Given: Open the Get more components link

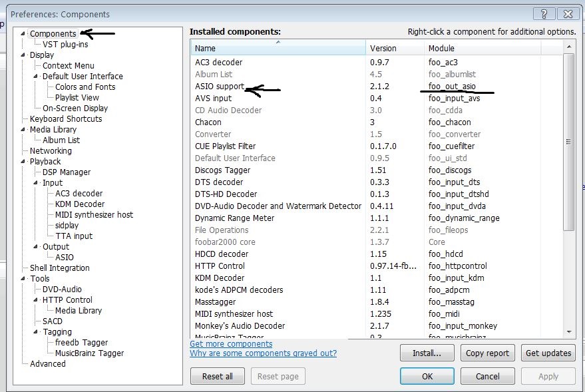Looking at the screenshot, I should [231, 343].
